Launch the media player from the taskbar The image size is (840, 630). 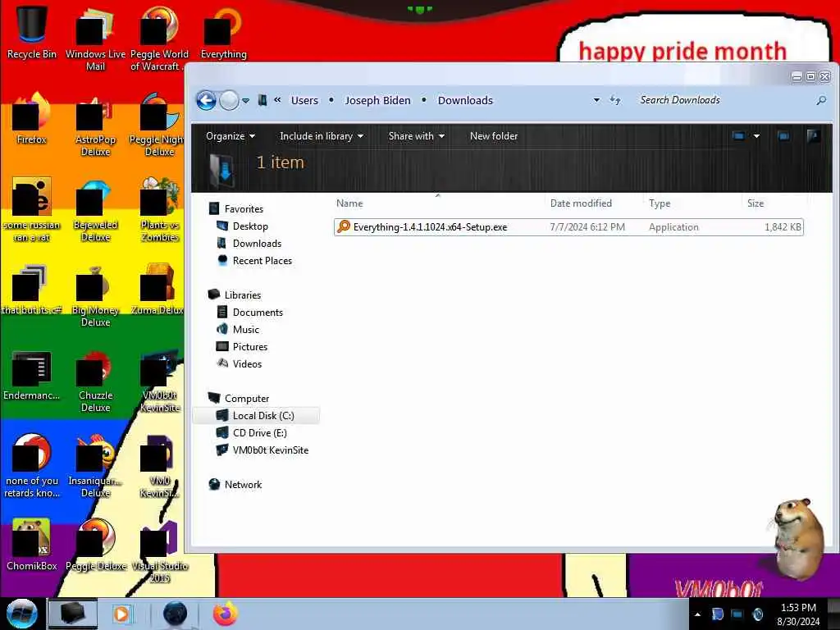(123, 614)
